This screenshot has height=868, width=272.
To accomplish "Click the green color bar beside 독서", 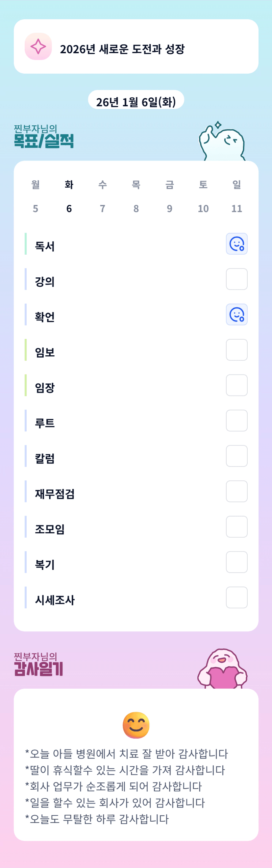I will click(x=26, y=243).
